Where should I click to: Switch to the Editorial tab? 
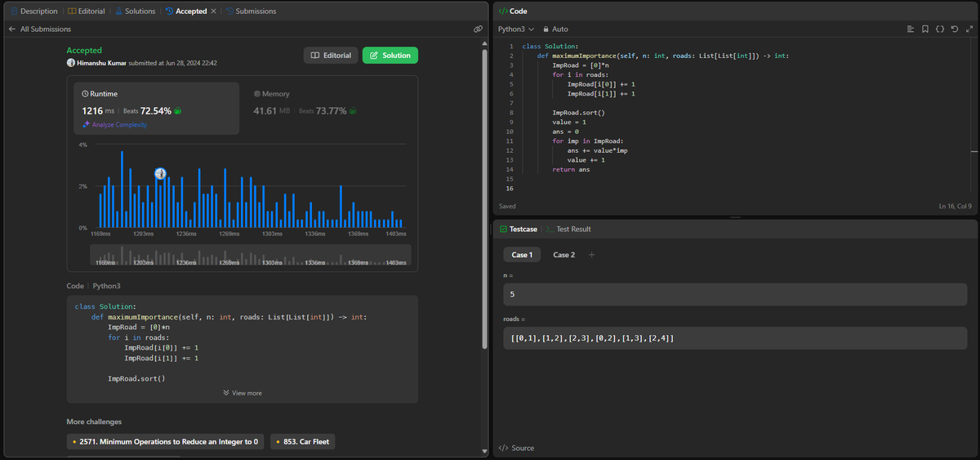coord(87,11)
